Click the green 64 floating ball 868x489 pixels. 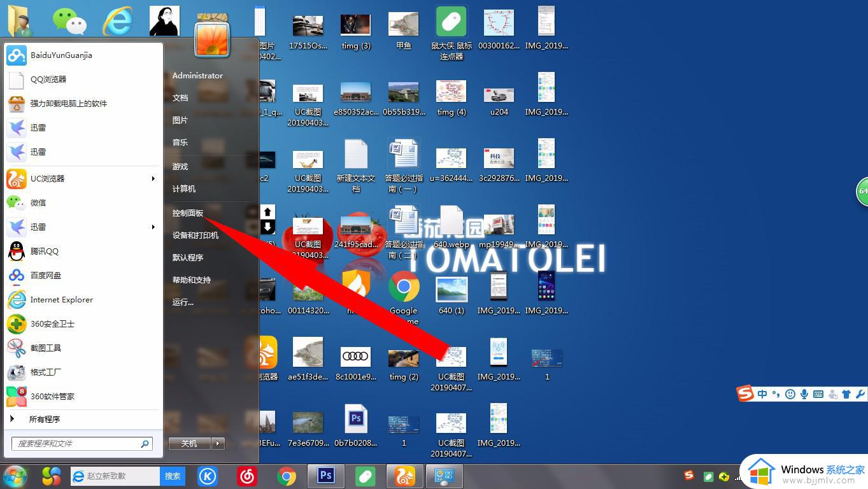[862, 191]
